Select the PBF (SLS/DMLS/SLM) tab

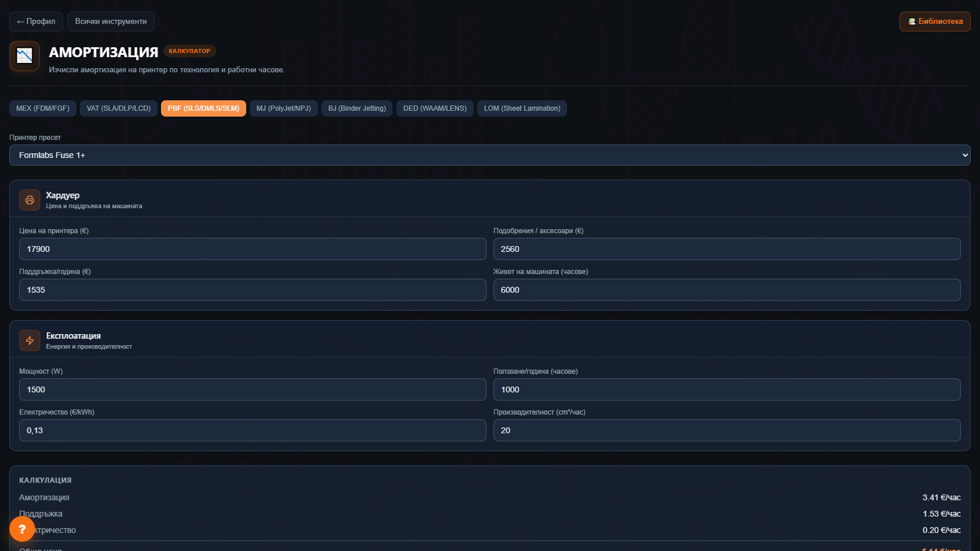[x=204, y=108]
